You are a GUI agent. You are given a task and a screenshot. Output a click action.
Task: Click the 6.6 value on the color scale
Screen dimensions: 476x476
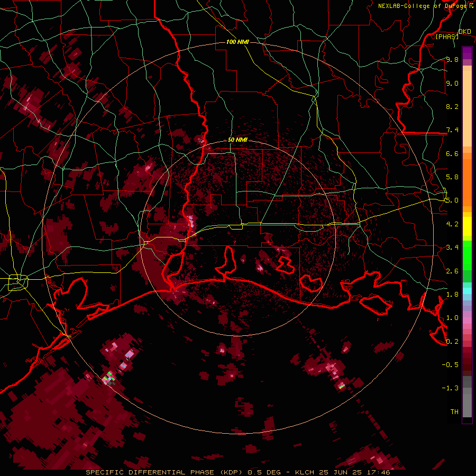452,153
